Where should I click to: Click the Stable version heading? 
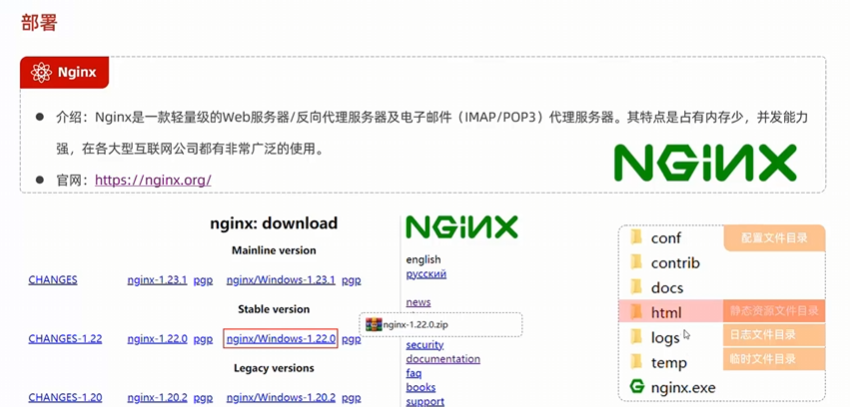274,309
